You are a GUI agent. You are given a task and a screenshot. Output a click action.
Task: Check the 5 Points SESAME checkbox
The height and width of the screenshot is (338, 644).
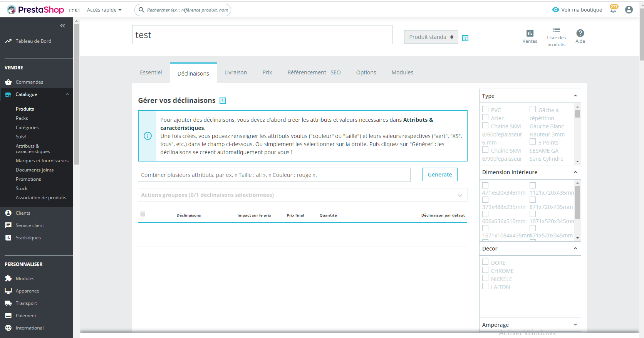[x=533, y=141]
